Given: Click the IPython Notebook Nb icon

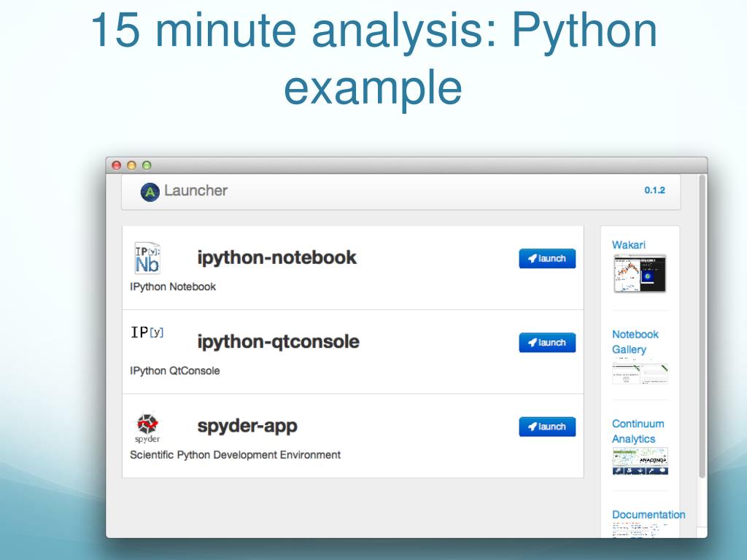Looking at the screenshot, I should point(147,258).
